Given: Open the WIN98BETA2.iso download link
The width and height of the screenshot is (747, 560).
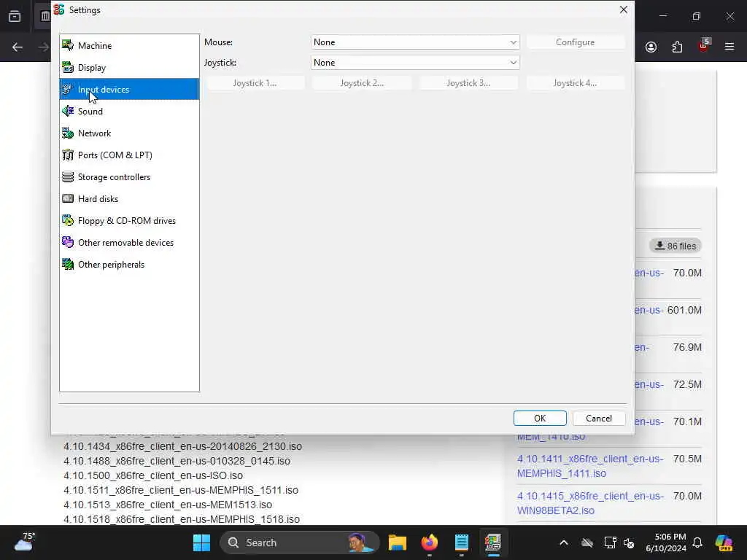Looking at the screenshot, I should pyautogui.click(x=589, y=503).
